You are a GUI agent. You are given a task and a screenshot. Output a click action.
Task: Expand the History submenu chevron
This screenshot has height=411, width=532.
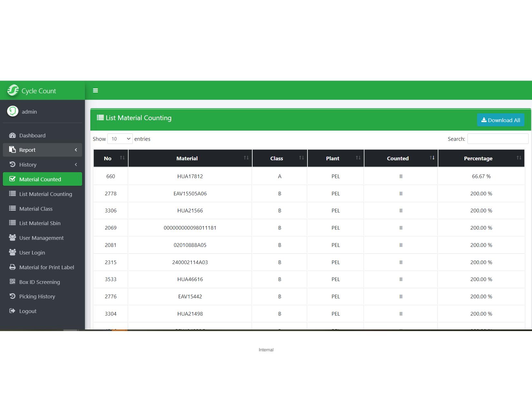pos(76,165)
